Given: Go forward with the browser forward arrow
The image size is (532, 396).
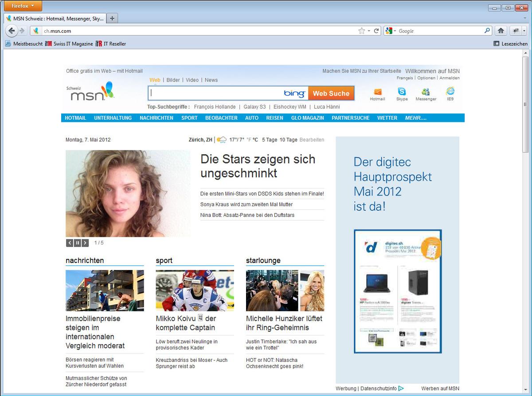Looking at the screenshot, I should [x=22, y=31].
